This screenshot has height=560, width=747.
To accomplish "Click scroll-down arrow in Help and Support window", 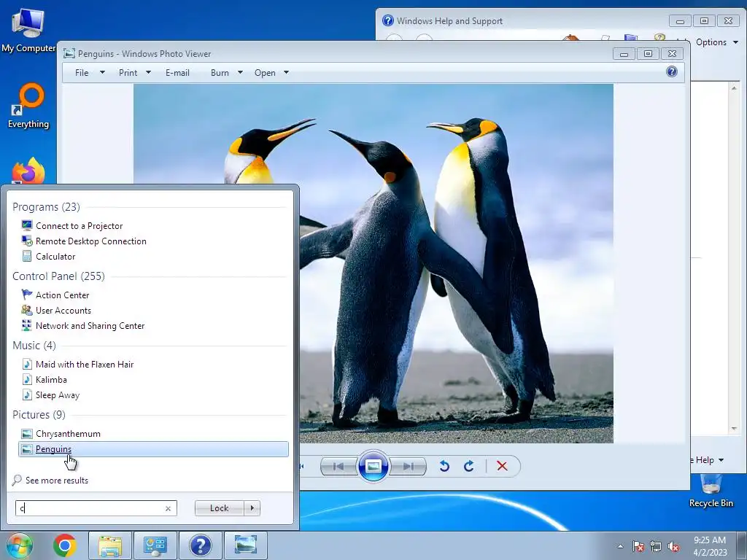I will (734, 429).
